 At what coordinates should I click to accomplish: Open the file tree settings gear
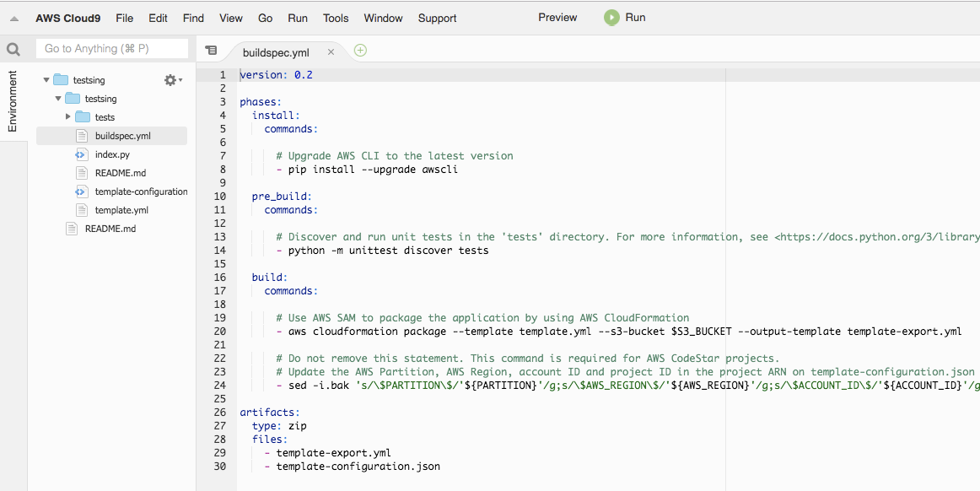[x=170, y=80]
